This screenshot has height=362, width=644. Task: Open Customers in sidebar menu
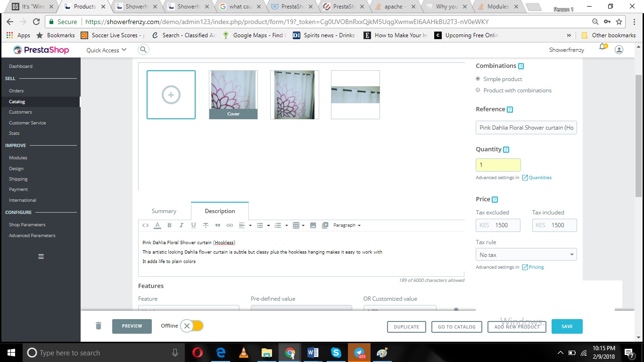(20, 112)
